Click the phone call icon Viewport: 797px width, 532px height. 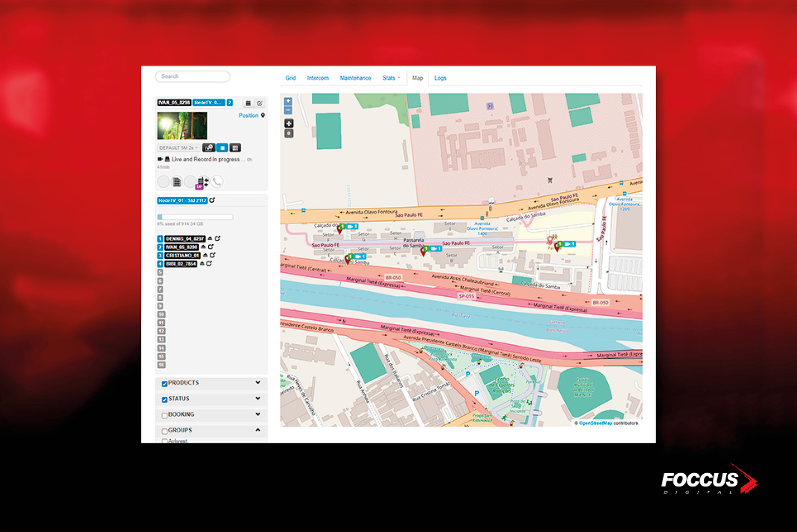pos(217,182)
